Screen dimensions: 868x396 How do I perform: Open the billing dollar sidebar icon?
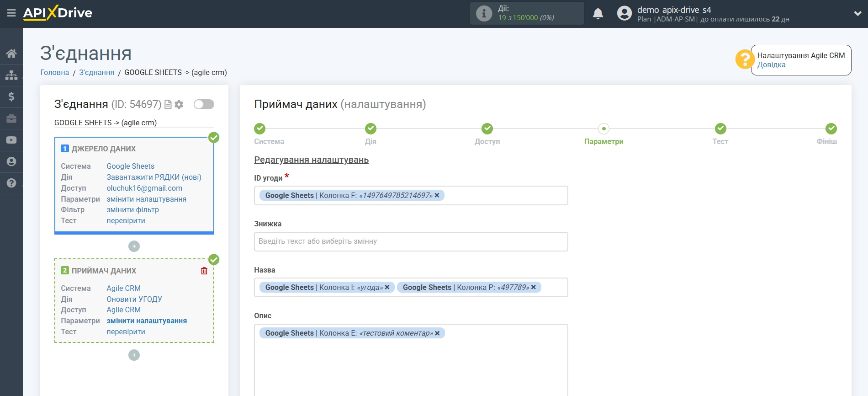[11, 96]
